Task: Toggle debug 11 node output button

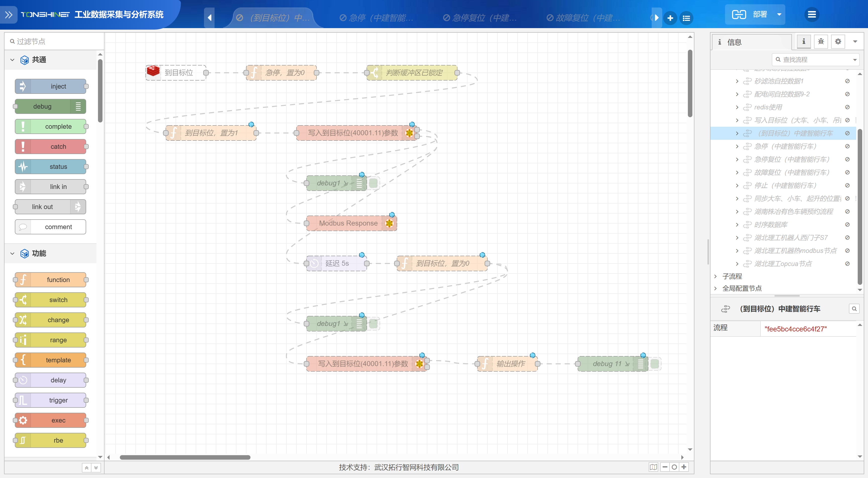Action: pyautogui.click(x=654, y=364)
